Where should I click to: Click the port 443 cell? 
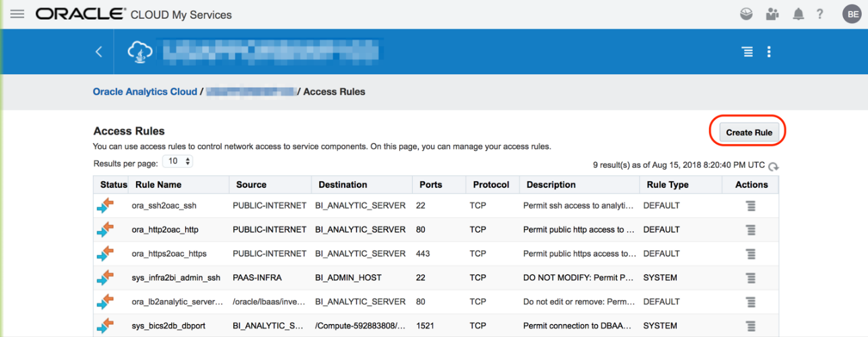tap(423, 254)
